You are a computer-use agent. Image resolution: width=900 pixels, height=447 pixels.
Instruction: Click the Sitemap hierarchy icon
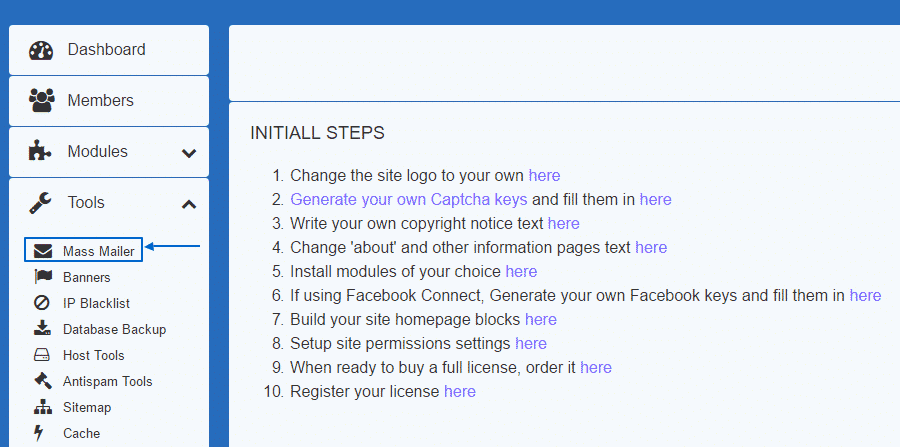[x=43, y=407]
